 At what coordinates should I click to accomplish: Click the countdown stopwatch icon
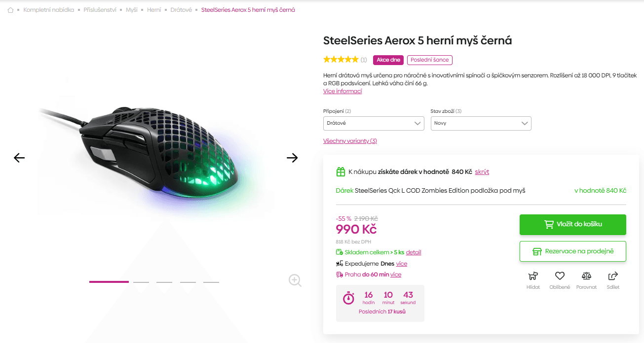click(x=349, y=299)
